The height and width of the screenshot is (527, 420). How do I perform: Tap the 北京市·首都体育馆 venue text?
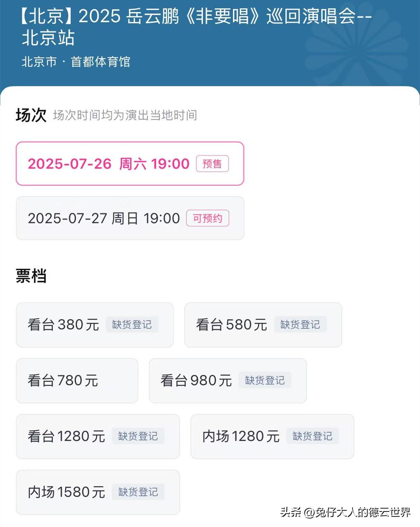[x=76, y=62]
